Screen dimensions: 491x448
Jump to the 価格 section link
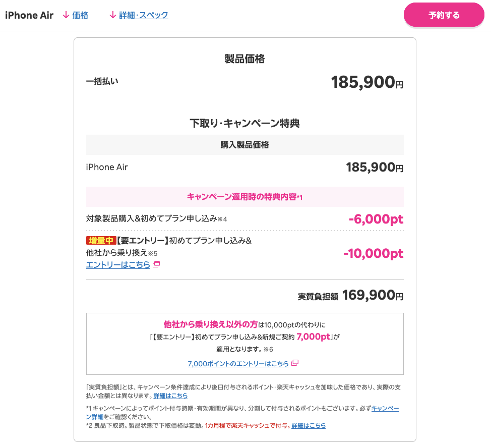80,15
